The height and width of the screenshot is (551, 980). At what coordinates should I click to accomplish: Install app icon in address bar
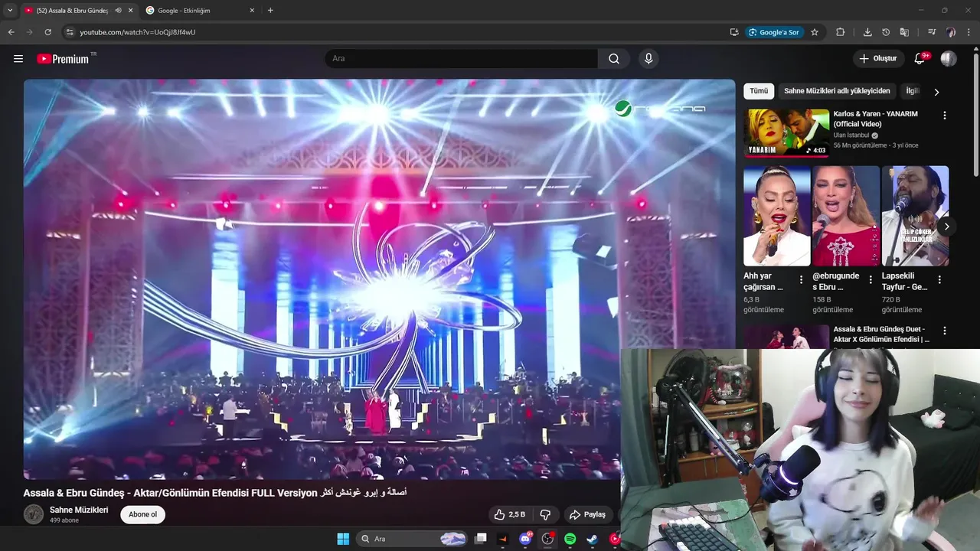tap(734, 32)
